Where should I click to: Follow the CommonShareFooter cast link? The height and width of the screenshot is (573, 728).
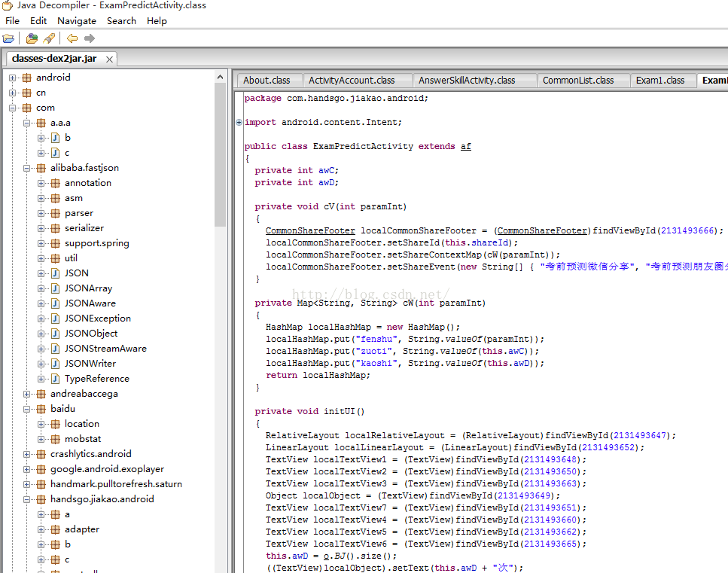(542, 230)
